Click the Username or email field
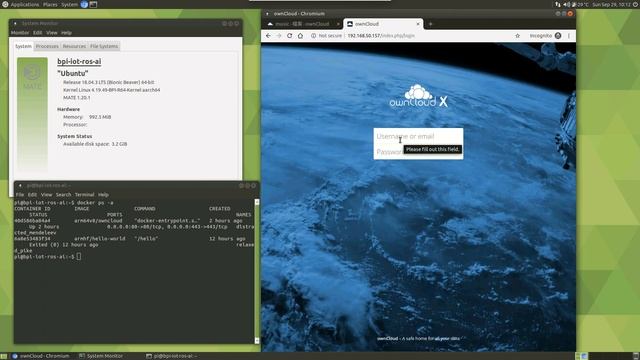Screen dimensions: 640x360 click(x=418, y=136)
